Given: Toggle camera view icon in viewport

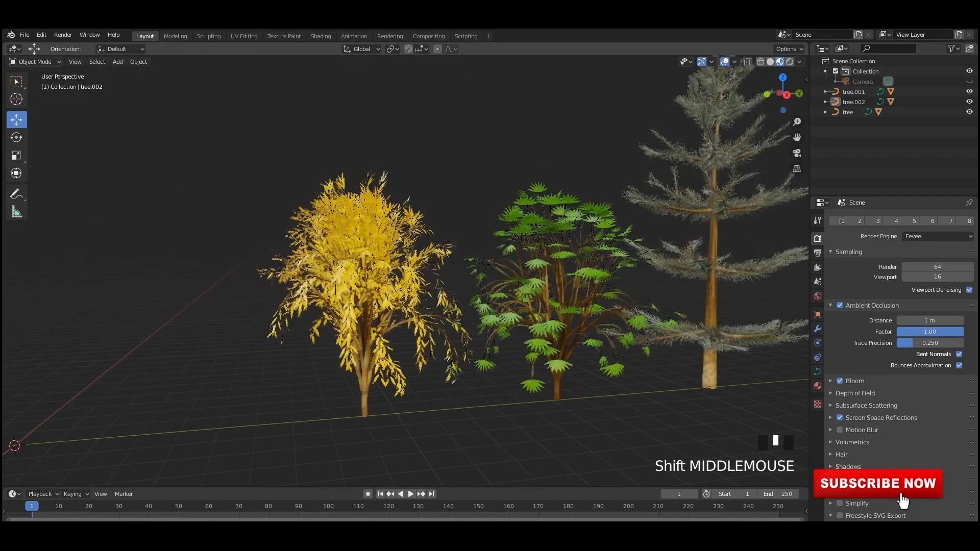Looking at the screenshot, I should click(797, 153).
